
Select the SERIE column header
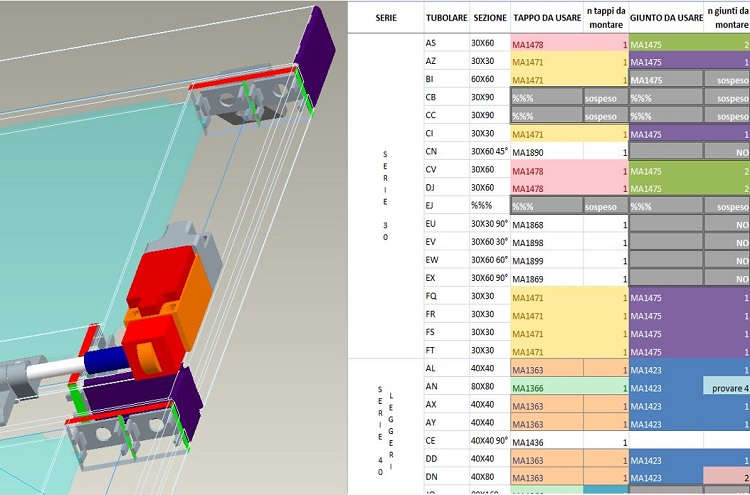point(386,18)
